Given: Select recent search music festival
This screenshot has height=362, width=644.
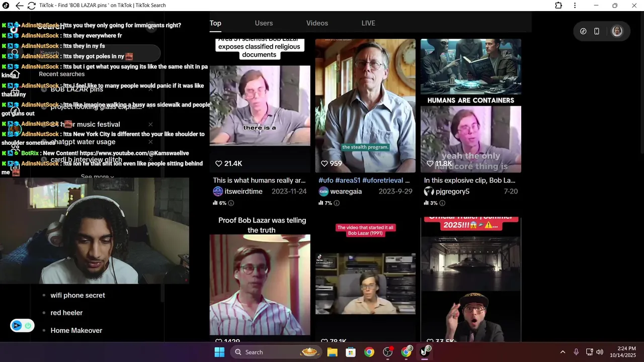Looking at the screenshot, I should point(86,124).
